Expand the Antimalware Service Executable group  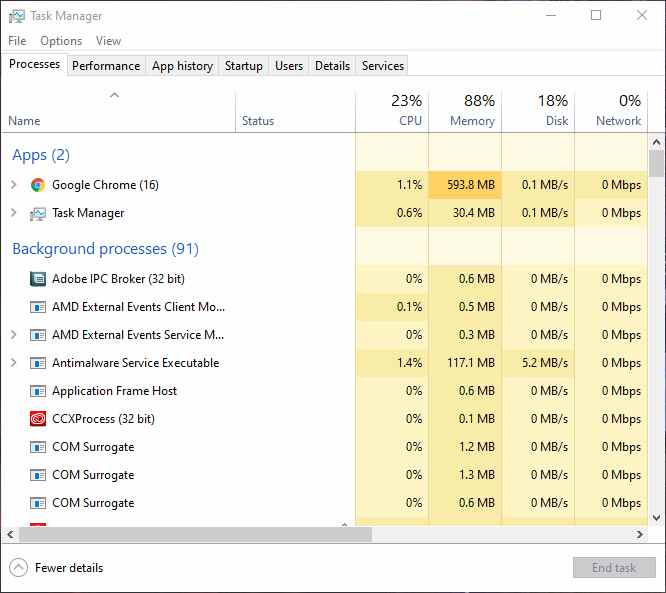point(14,363)
